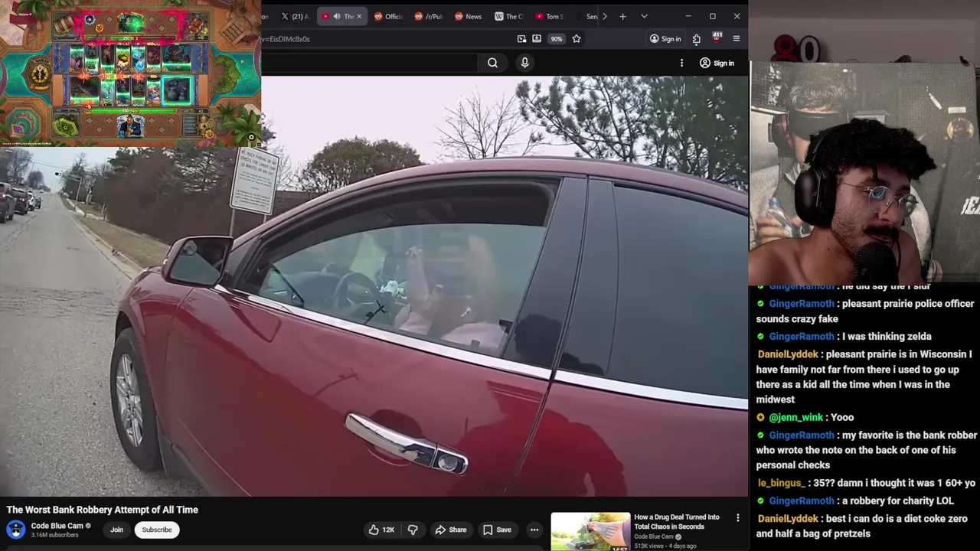Open more actions ellipsis under video
The width and height of the screenshot is (980, 551).
coord(534,530)
